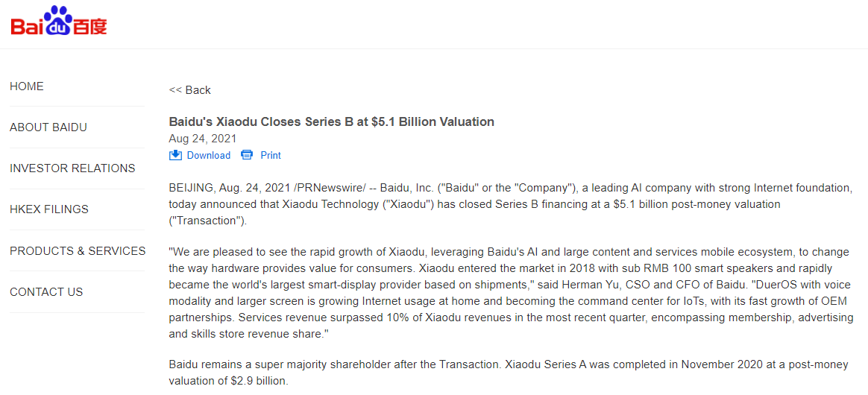The image size is (868, 395).
Task: Go back via the << Back link
Action: [190, 90]
